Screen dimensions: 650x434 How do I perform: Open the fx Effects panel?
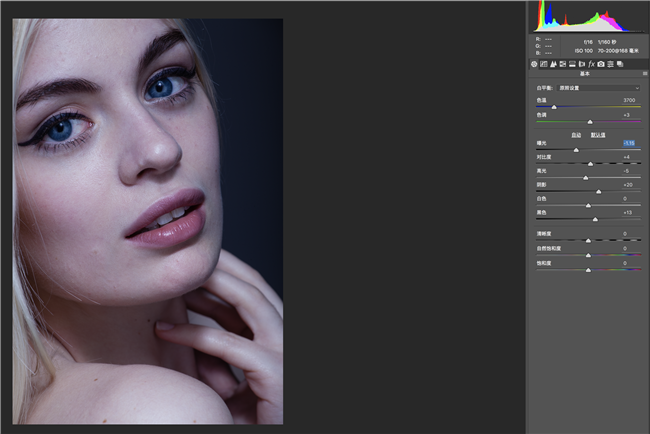point(591,64)
